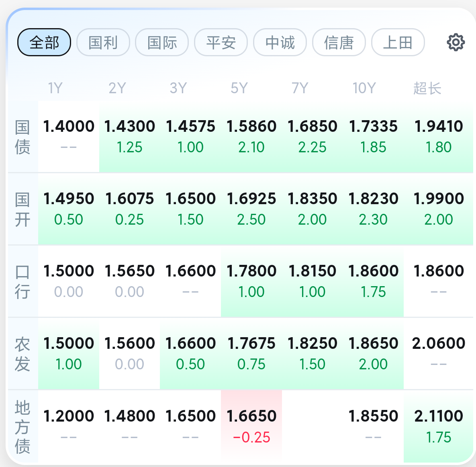Screen dimensions: 476x467
Task: Switch to the 国际 tab
Action: pyautogui.click(x=162, y=42)
